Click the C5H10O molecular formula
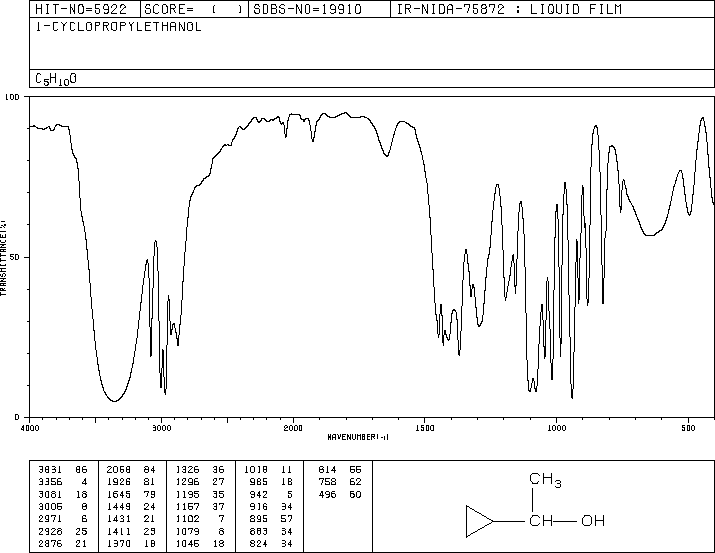Screen dimensions: 715x553 (x=56, y=79)
